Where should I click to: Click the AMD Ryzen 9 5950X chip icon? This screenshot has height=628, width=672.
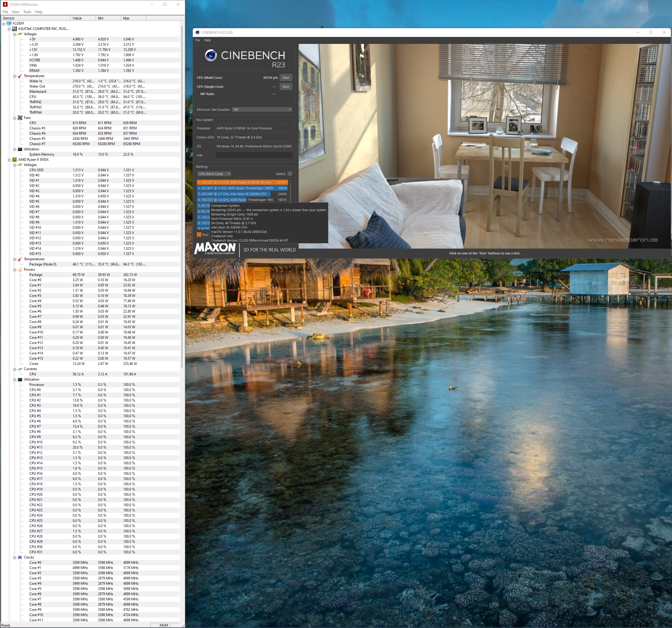[x=15, y=160]
